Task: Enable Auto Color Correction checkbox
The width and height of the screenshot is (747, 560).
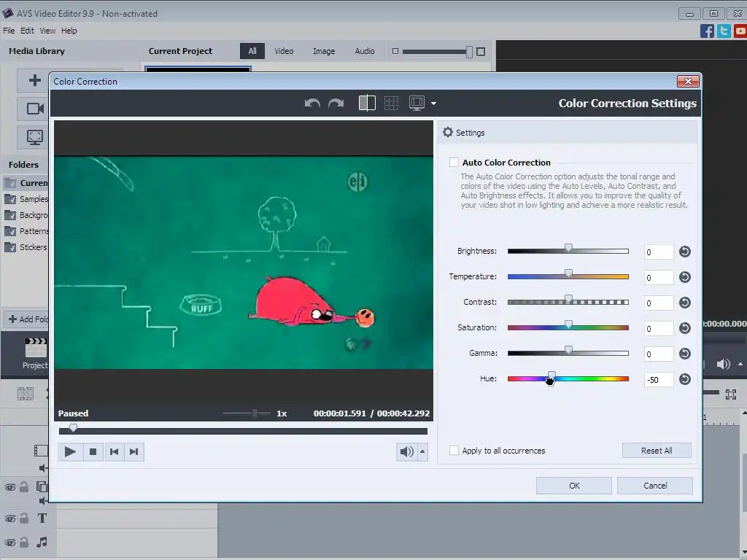Action: tap(454, 163)
